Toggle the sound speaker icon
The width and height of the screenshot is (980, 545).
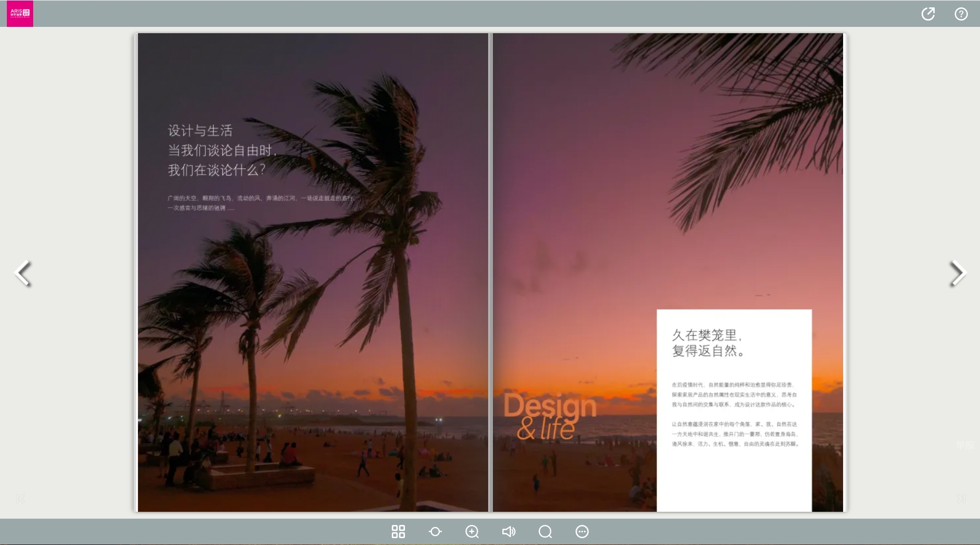coord(509,531)
